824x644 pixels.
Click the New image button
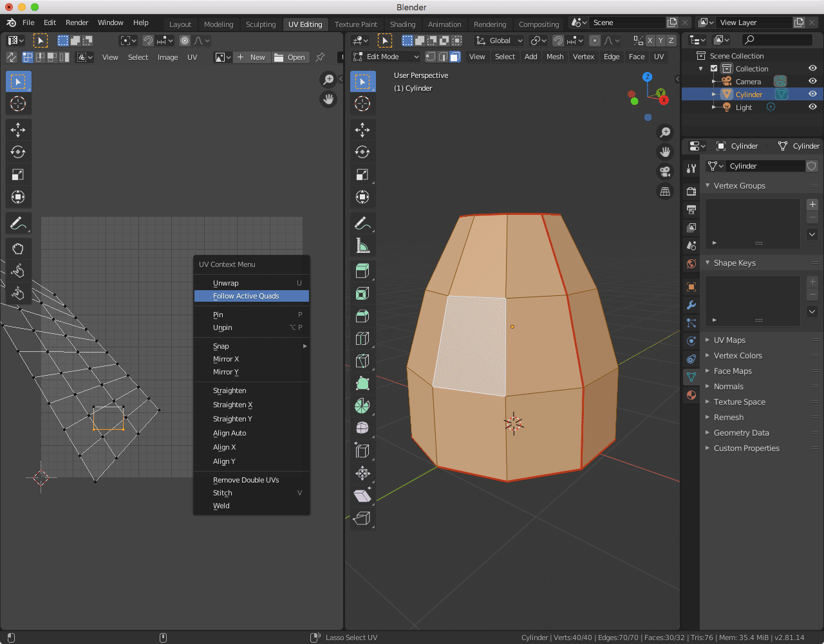(251, 57)
